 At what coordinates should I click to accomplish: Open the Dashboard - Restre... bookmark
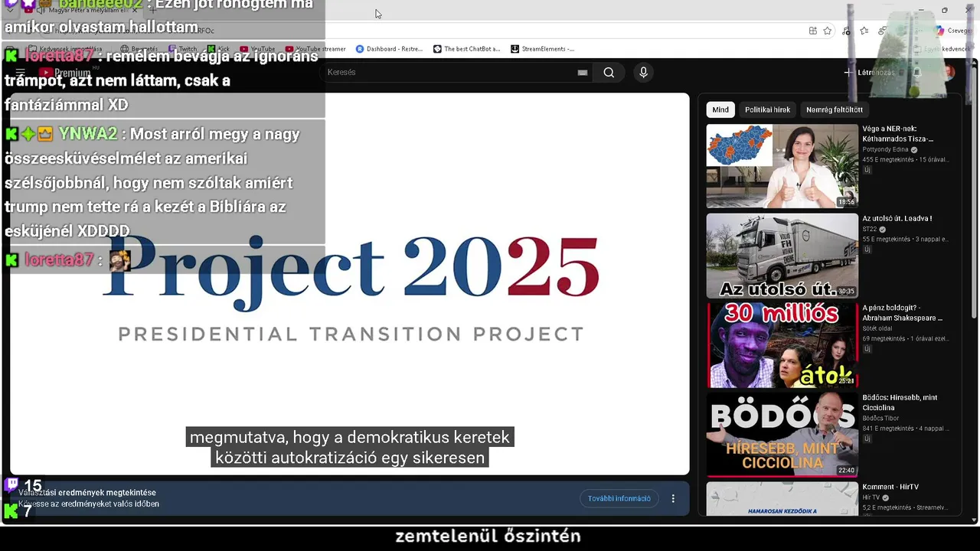[389, 49]
